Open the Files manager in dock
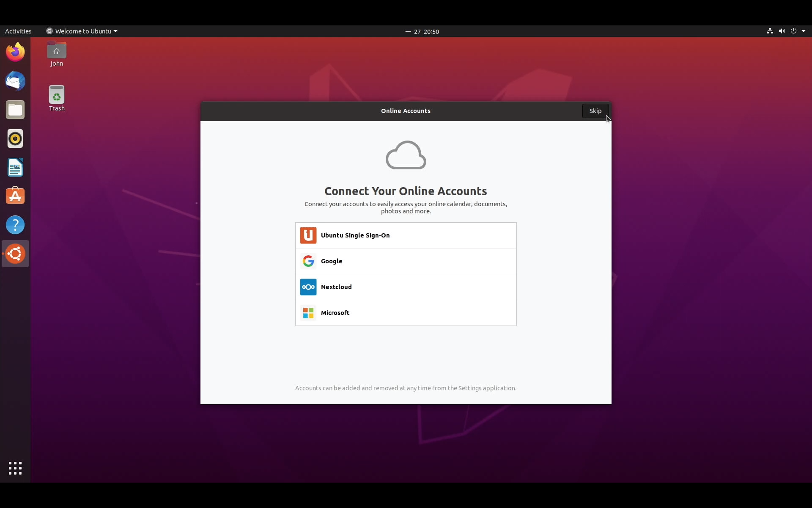The image size is (812, 508). pos(15,110)
